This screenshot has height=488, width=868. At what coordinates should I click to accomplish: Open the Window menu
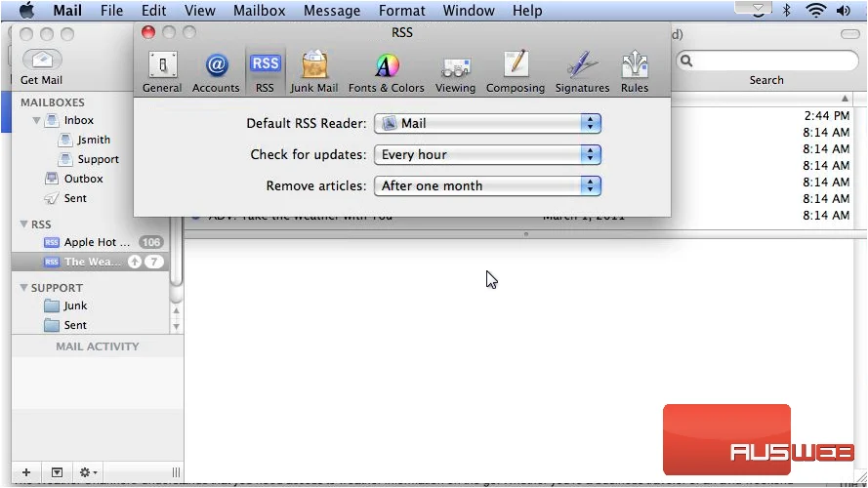click(x=469, y=11)
